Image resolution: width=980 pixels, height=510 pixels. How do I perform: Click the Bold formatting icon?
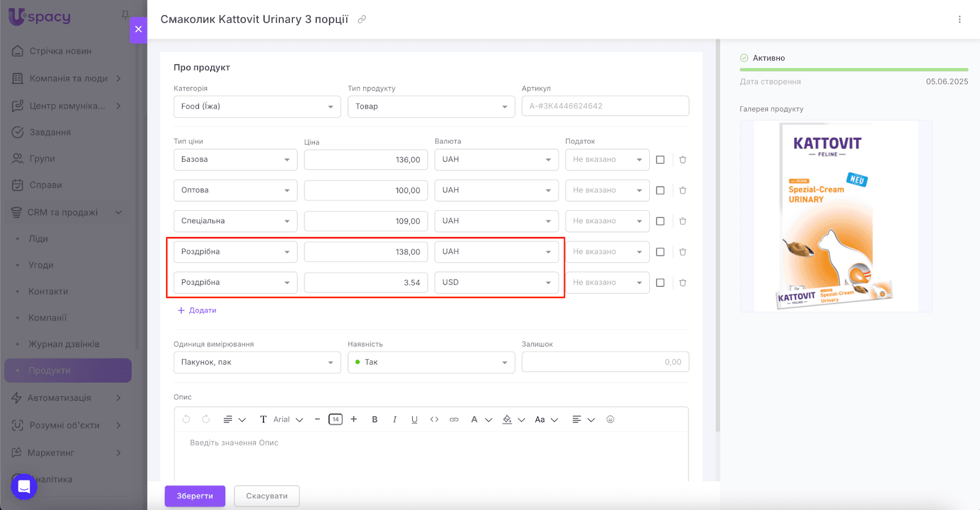pyautogui.click(x=375, y=419)
